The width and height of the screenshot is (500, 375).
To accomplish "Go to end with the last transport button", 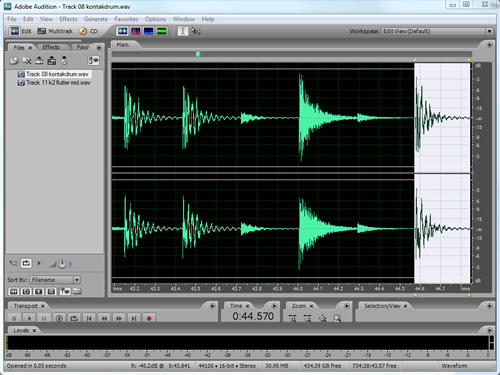I will tap(134, 318).
